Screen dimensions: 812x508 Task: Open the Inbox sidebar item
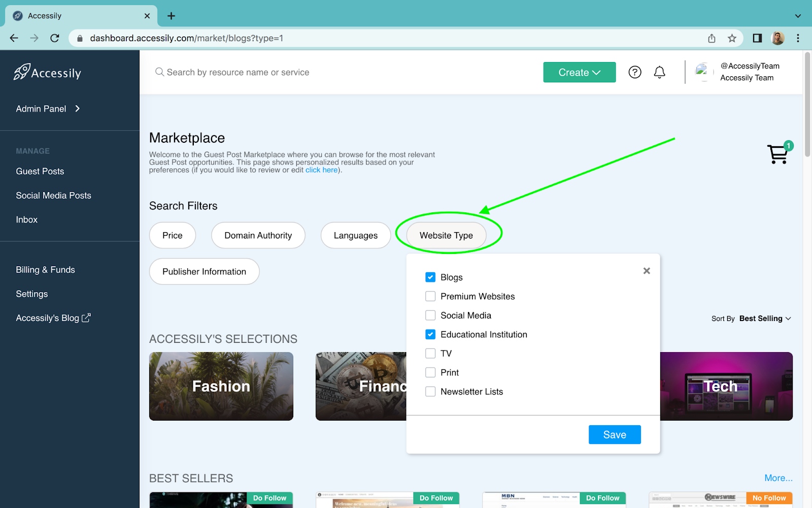(27, 219)
